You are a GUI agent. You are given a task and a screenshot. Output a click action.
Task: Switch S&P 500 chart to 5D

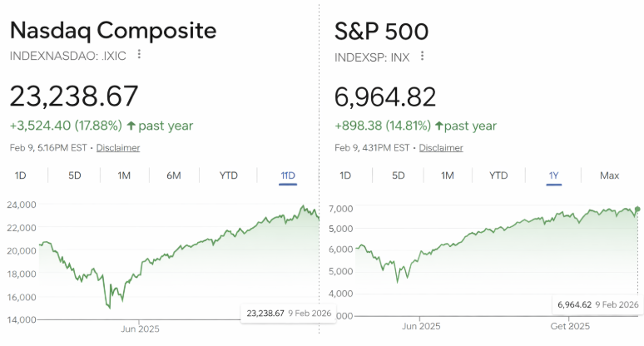coord(399,175)
